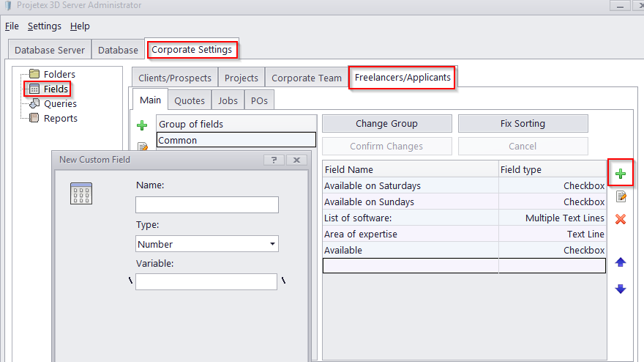
Task: Select the Reports tree item label
Action: click(61, 118)
